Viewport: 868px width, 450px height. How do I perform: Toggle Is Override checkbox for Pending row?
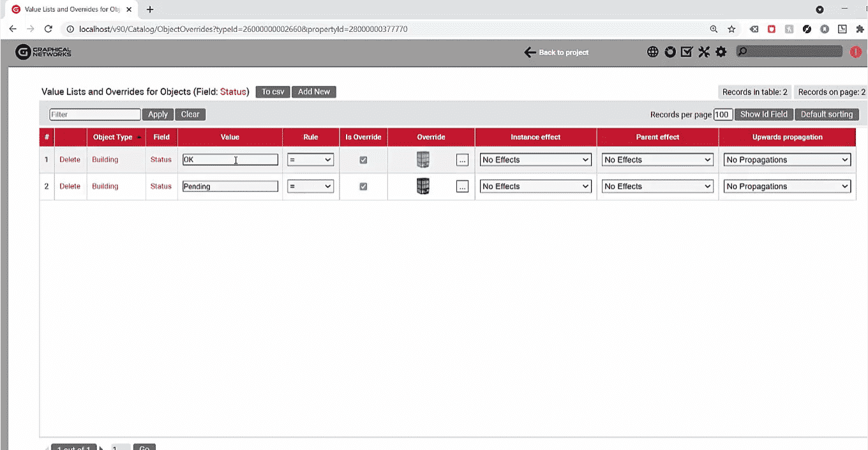pos(363,186)
